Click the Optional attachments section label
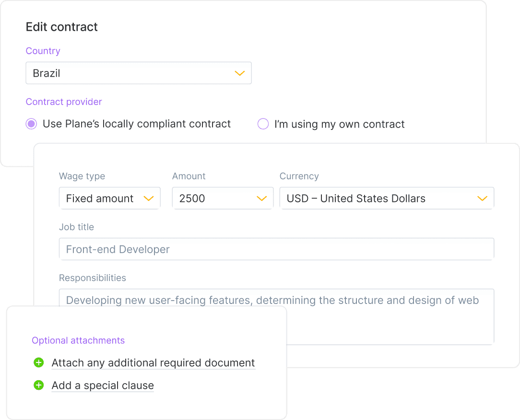The height and width of the screenshot is (420, 520). [78, 340]
